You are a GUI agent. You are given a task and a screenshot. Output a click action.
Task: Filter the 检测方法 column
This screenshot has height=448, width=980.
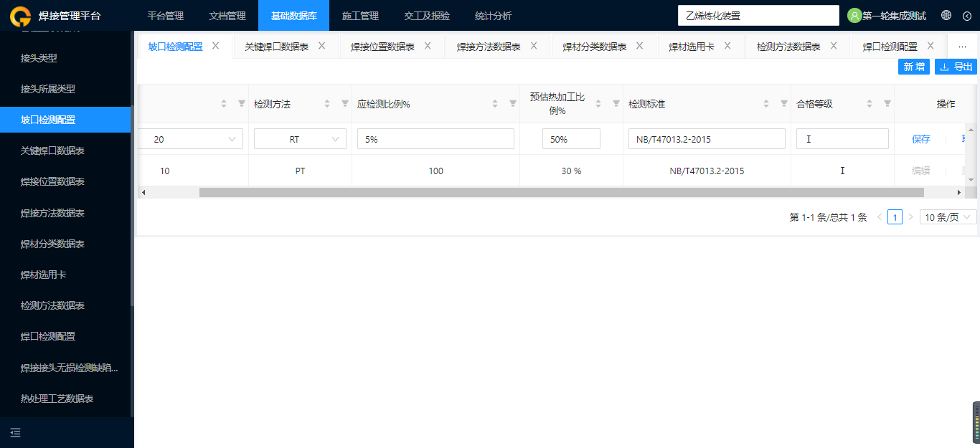(x=345, y=103)
